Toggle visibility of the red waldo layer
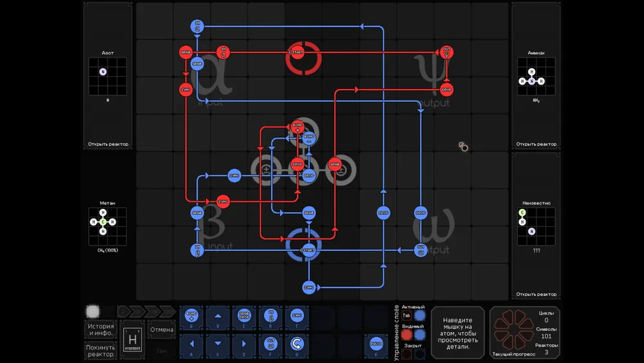The image size is (644, 363). [407, 335]
